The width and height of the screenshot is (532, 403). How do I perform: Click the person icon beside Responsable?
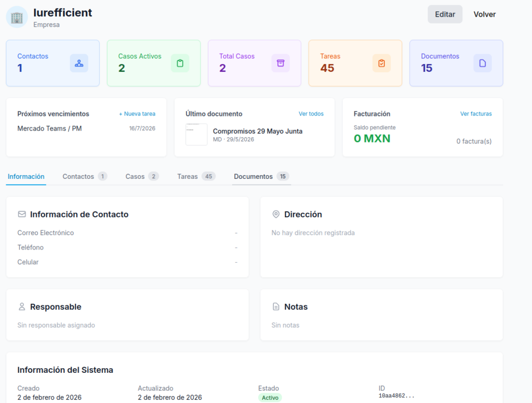[22, 307]
